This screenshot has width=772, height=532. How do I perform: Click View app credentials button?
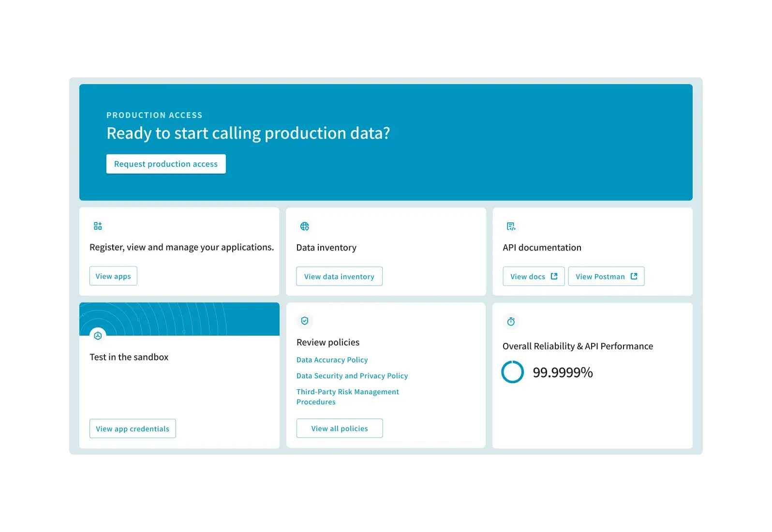tap(133, 429)
